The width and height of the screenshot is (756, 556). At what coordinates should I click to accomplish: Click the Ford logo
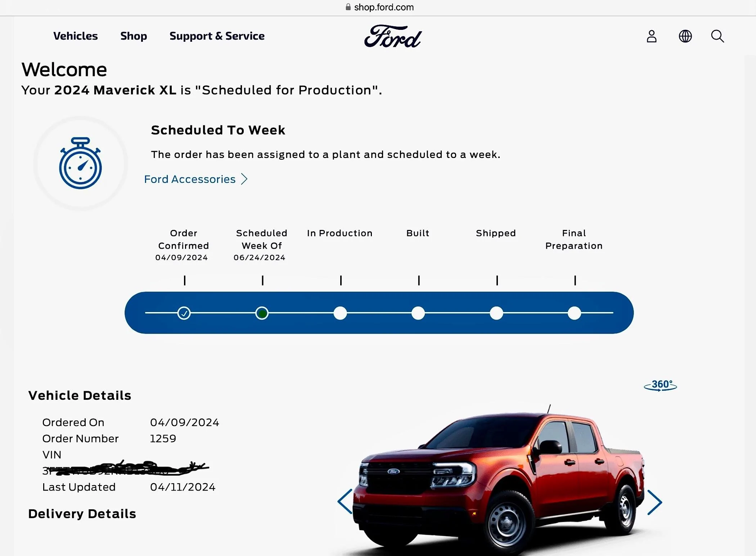pyautogui.click(x=393, y=36)
